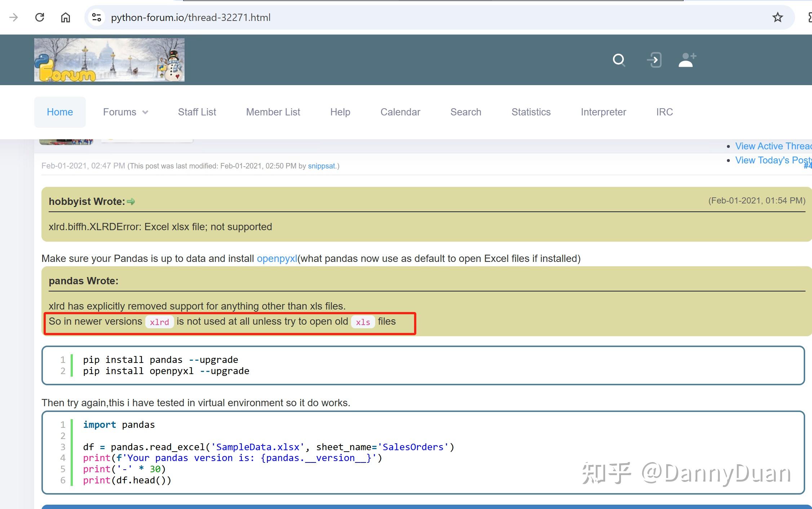Click the register new user icon
Viewport: 812px width, 509px height.
tap(687, 60)
